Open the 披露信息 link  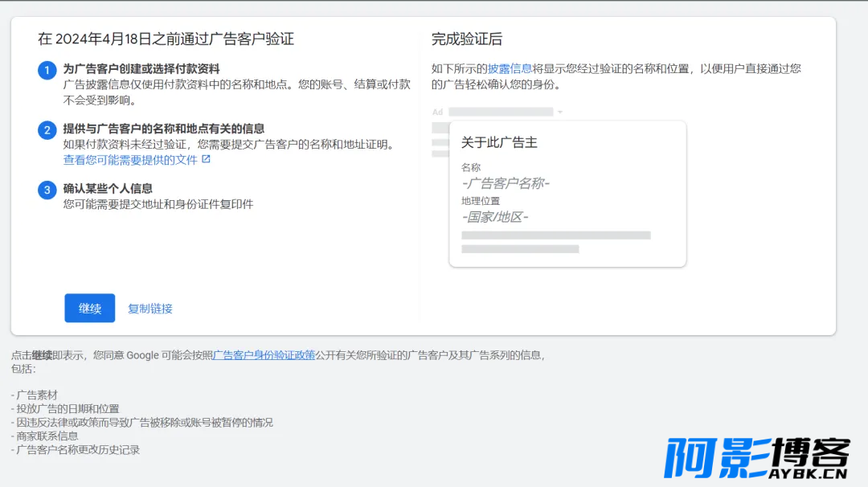510,68
